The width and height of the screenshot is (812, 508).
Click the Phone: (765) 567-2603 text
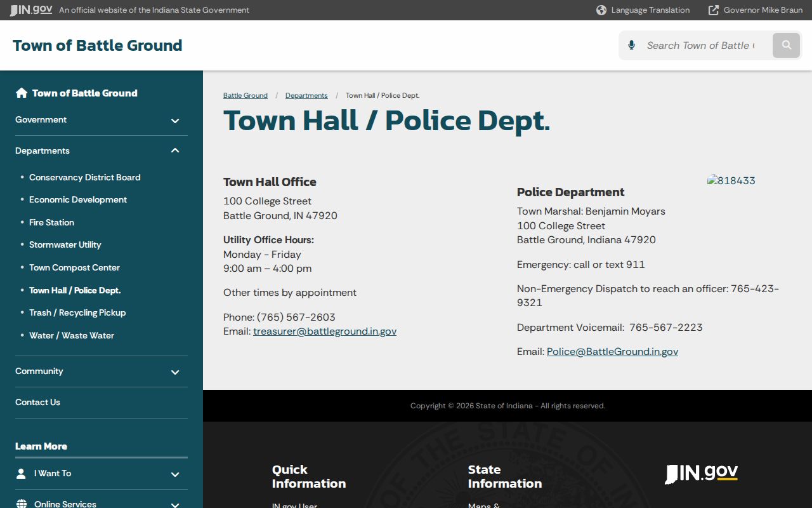[x=279, y=317]
